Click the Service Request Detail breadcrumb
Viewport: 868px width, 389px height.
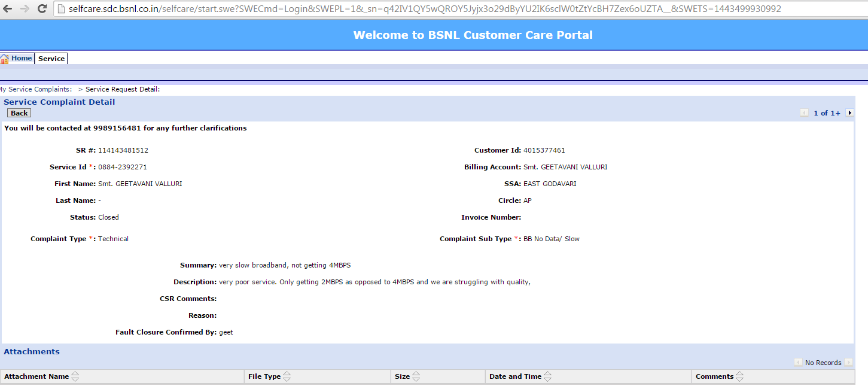(123, 89)
